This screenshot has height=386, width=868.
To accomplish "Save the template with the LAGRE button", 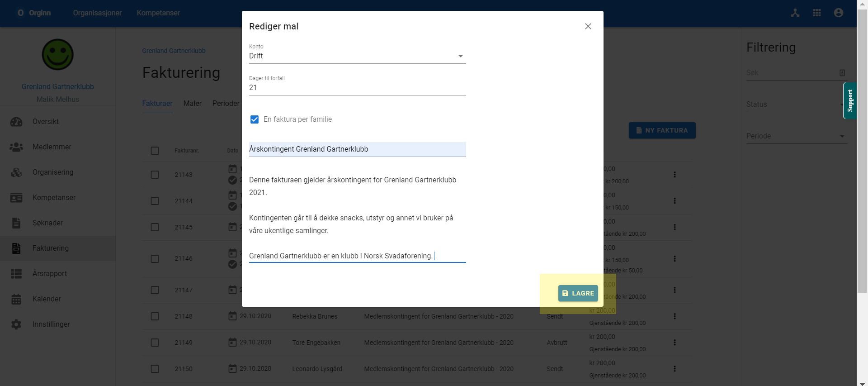I will pos(578,293).
